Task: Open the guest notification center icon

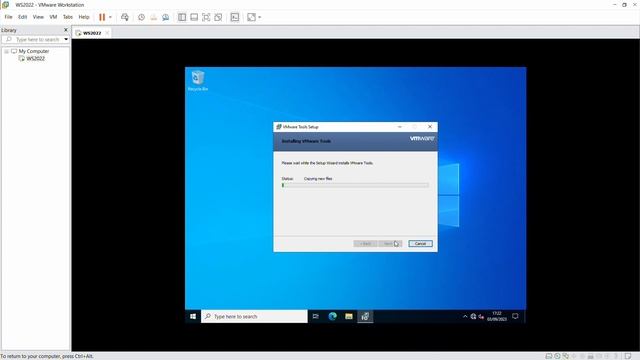Action: click(x=515, y=316)
